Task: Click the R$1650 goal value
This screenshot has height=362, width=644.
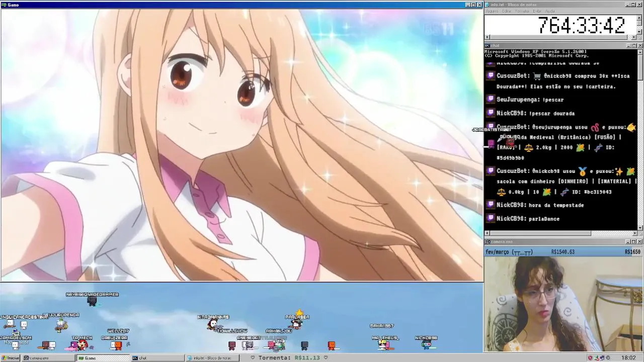Action: [x=632, y=252]
